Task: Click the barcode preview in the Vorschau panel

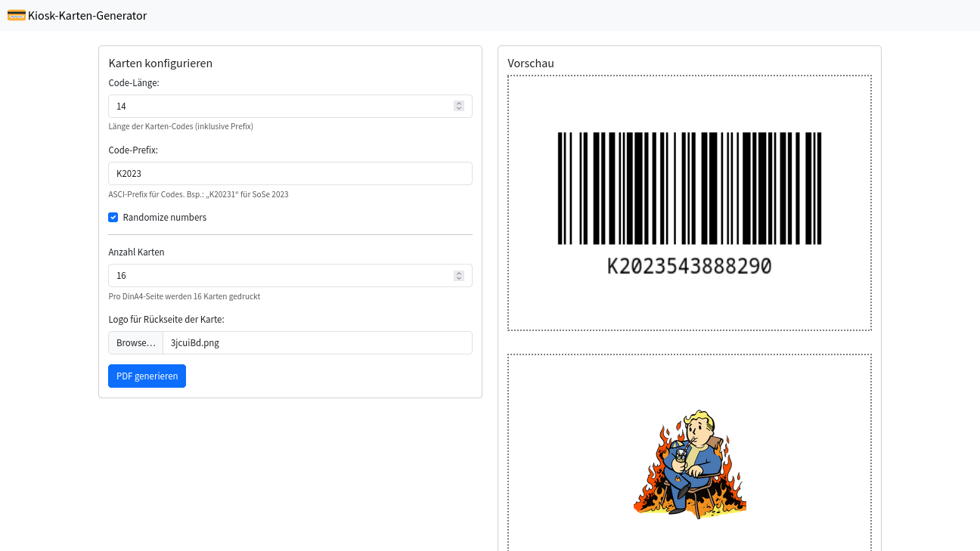Action: coord(689,187)
